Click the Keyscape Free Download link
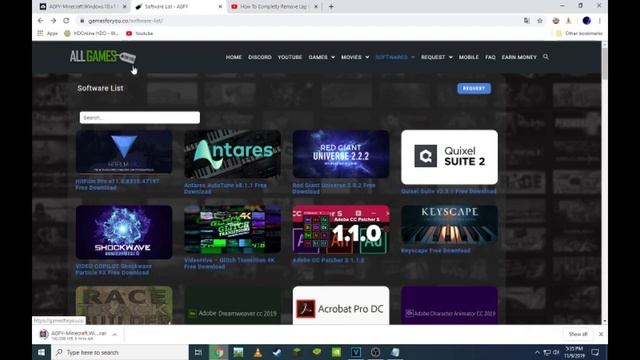This screenshot has height=360, width=640. (436, 251)
